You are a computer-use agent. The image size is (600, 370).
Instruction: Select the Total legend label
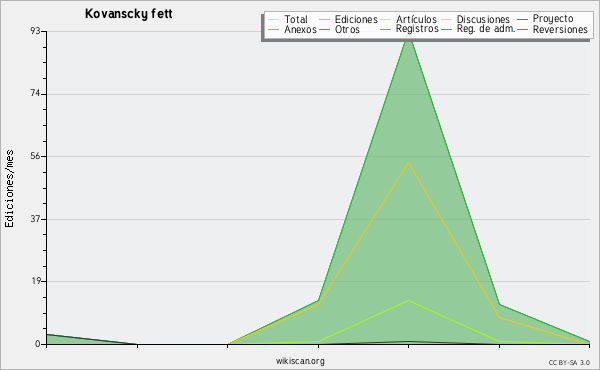point(296,19)
